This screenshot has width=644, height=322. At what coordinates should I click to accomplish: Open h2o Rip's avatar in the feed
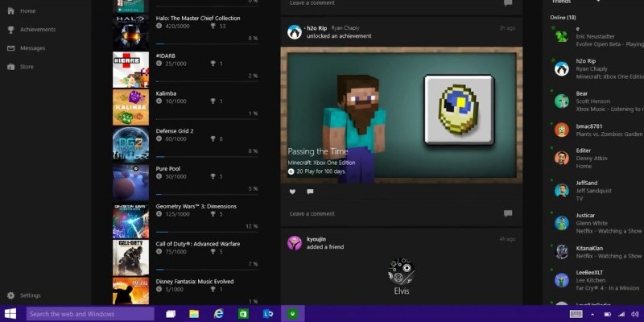pos(295,32)
